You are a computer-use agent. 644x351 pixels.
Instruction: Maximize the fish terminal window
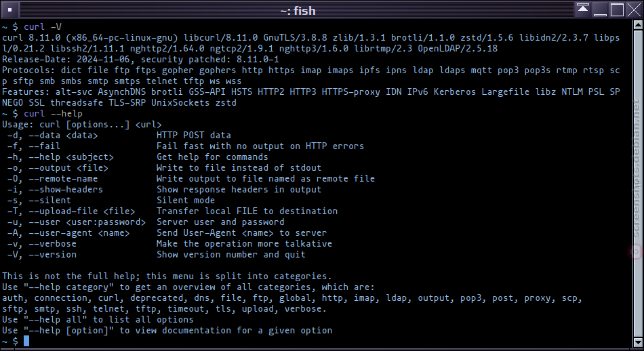click(617, 9)
